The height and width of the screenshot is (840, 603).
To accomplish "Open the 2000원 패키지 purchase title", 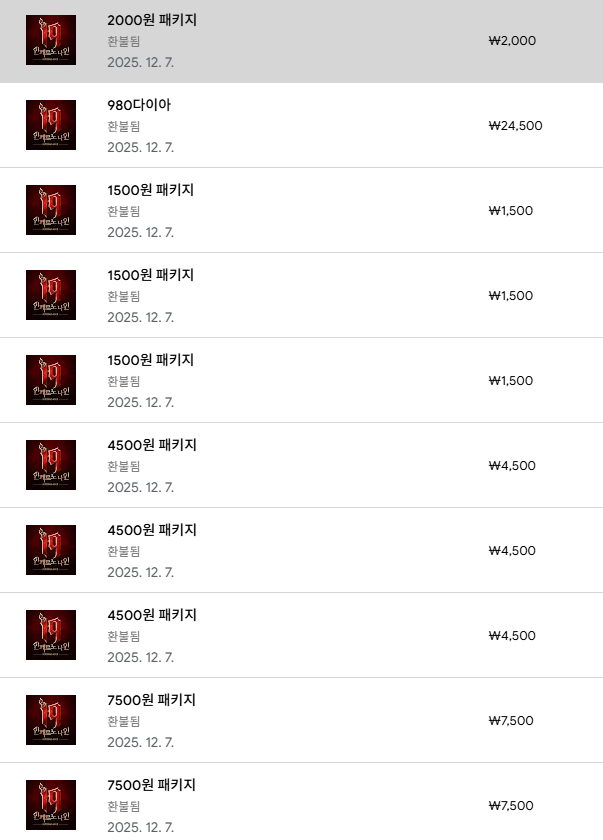I will click(x=152, y=20).
